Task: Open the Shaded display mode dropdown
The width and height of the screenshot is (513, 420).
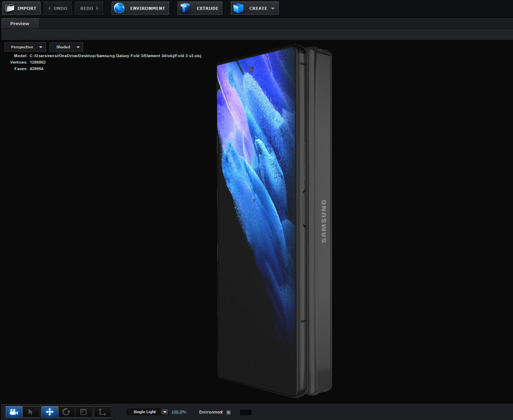Action: click(x=66, y=47)
